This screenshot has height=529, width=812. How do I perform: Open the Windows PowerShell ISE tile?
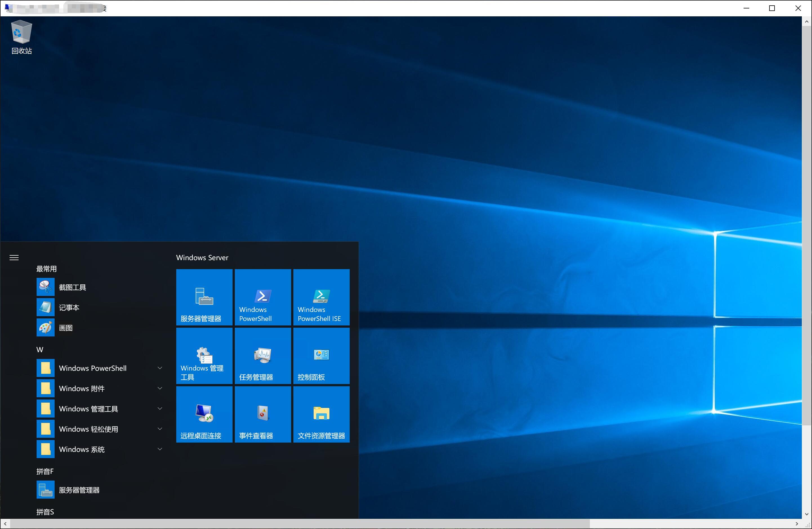point(321,297)
